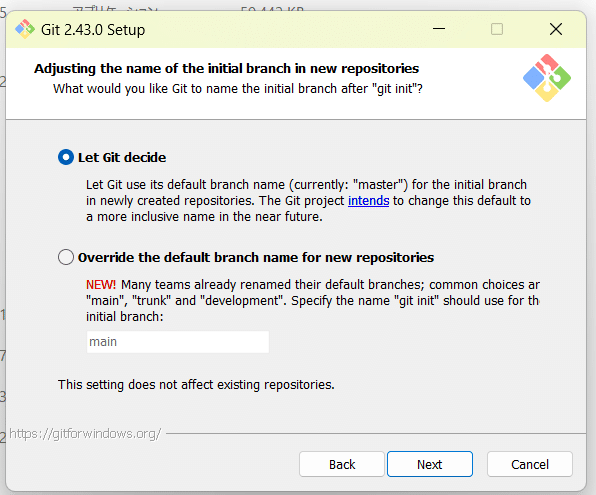Click the Git icon in the title bar

point(25,29)
